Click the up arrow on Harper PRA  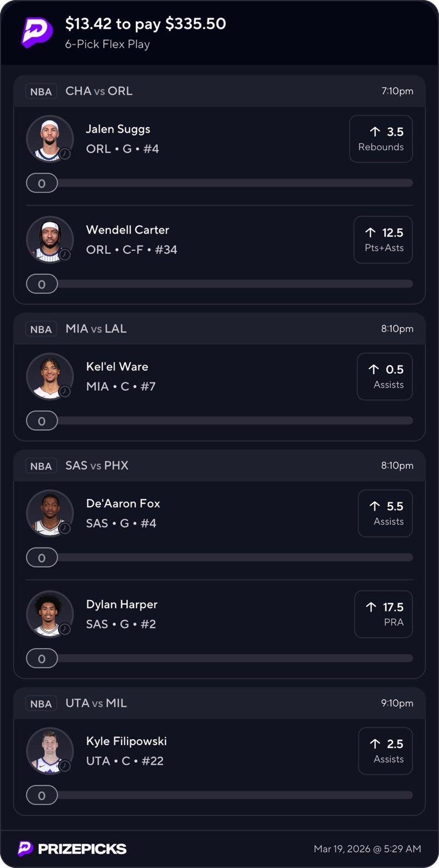tap(371, 607)
